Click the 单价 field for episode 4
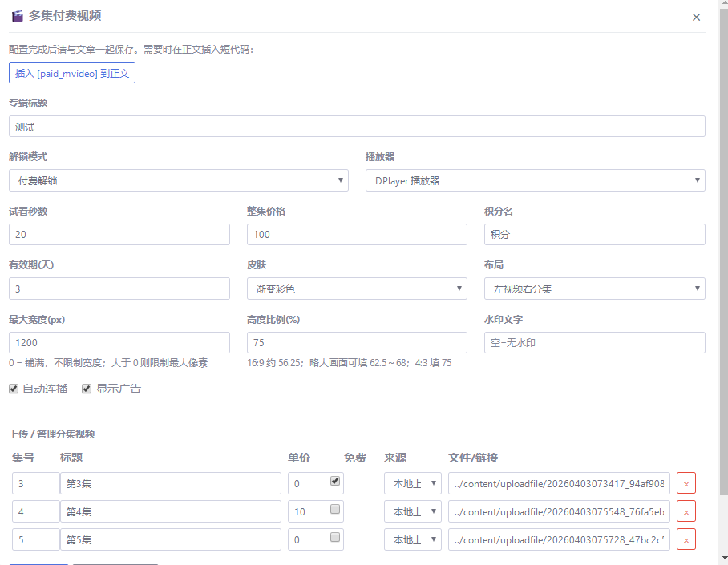 click(x=307, y=511)
